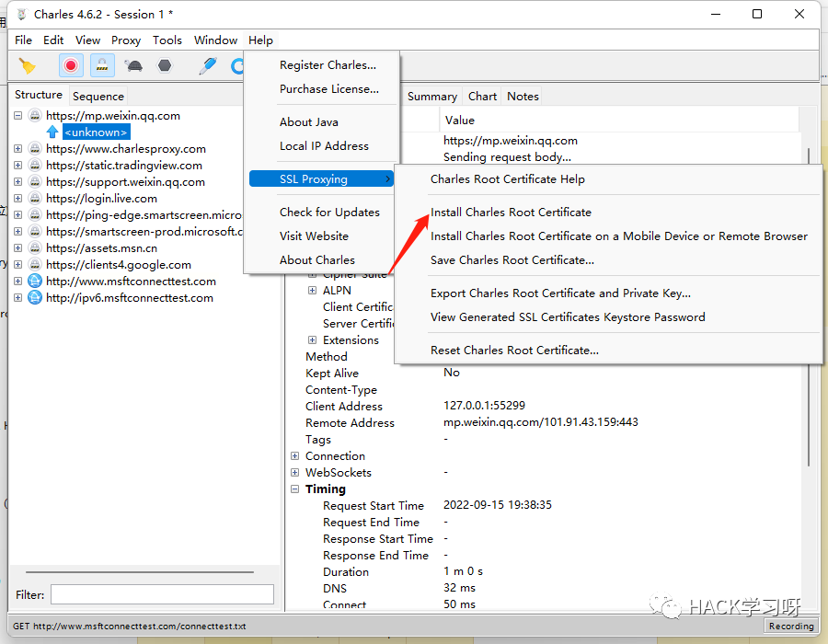This screenshot has width=828, height=644.
Task: Switch to the Sequence tab
Action: click(x=98, y=96)
